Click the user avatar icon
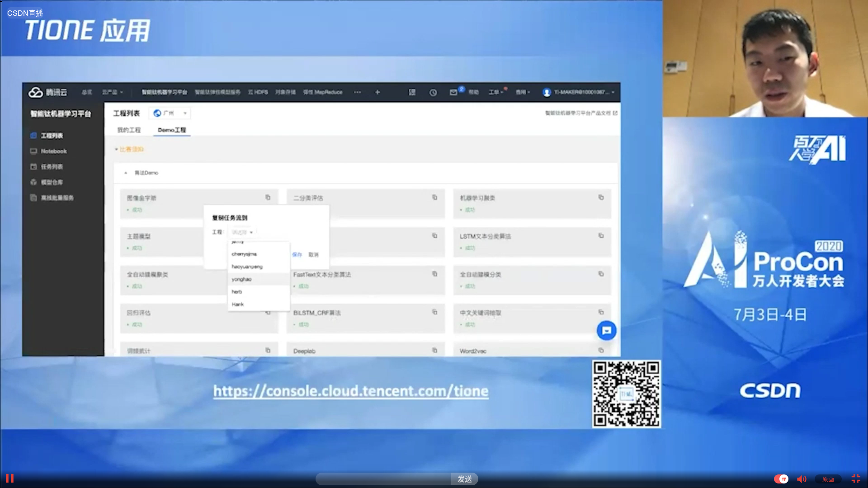The height and width of the screenshot is (488, 868). pos(547,92)
